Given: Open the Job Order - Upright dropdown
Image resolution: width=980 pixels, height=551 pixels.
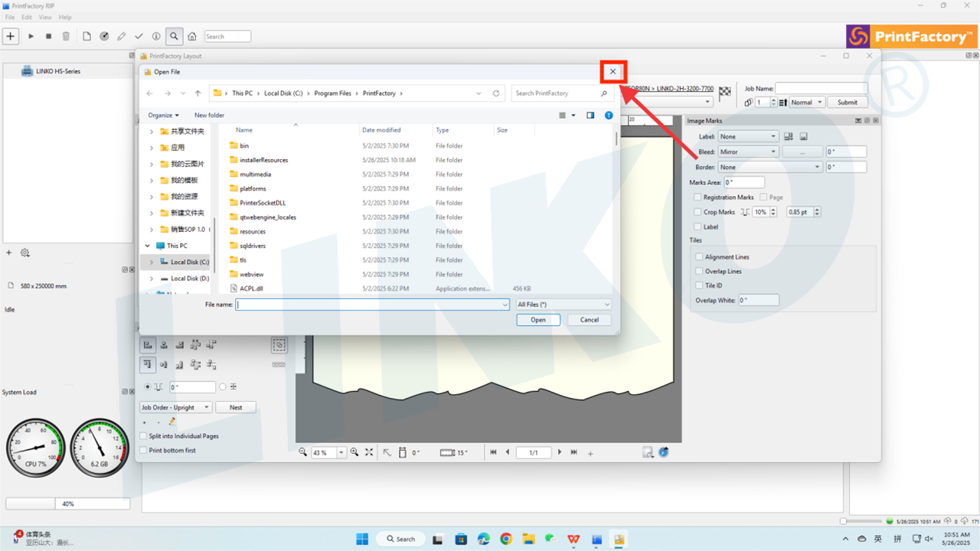Looking at the screenshot, I should point(175,407).
